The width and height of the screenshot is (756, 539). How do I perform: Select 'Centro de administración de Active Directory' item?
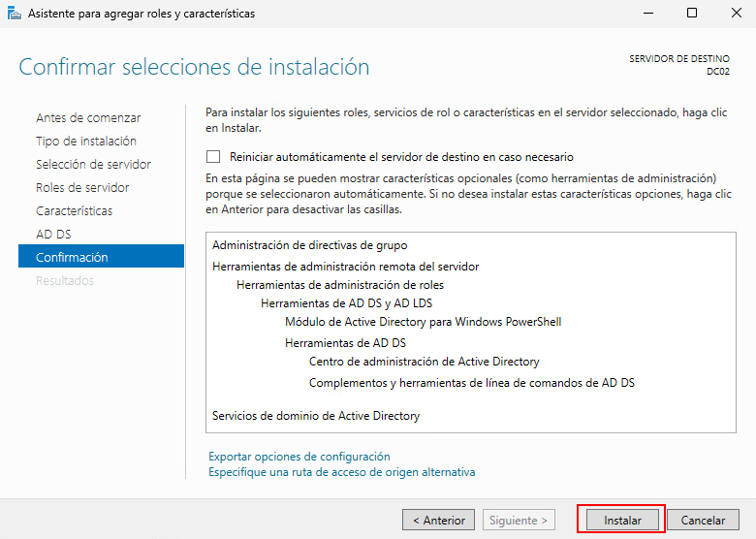[x=424, y=362]
